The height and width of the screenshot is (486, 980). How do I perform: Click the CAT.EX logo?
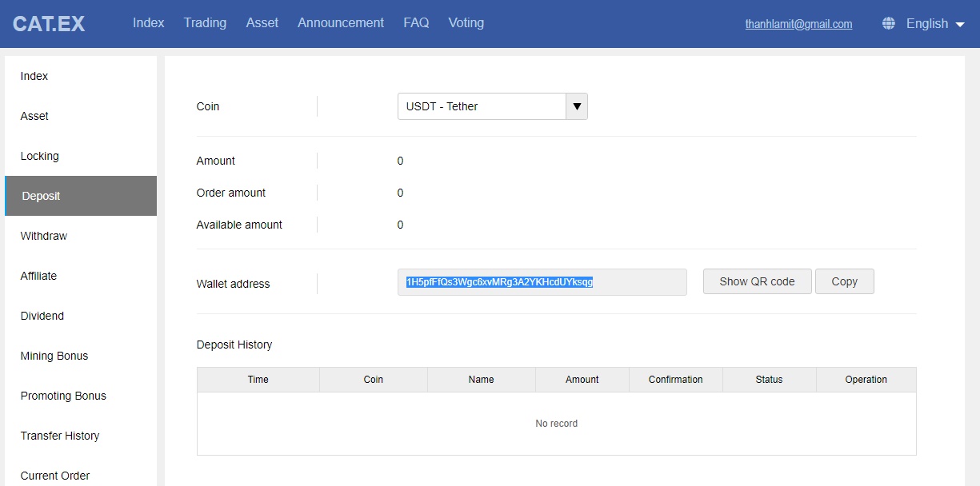[49, 24]
